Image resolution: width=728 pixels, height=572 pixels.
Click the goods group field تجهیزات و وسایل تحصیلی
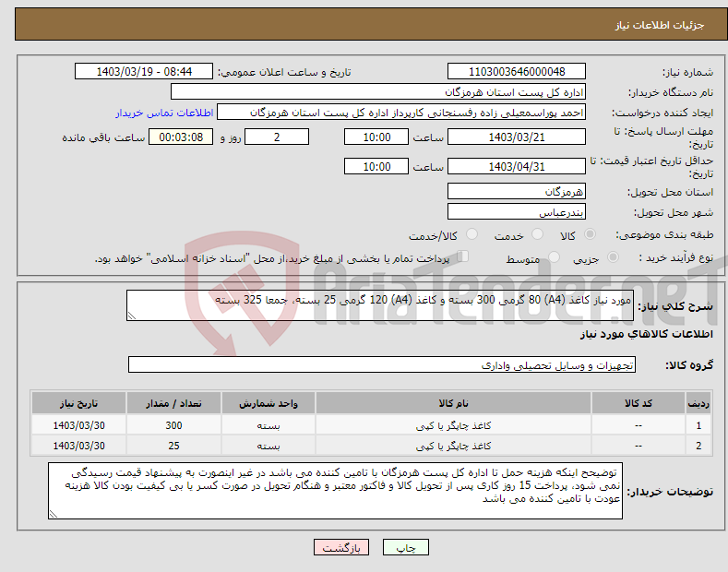pyautogui.click(x=382, y=365)
